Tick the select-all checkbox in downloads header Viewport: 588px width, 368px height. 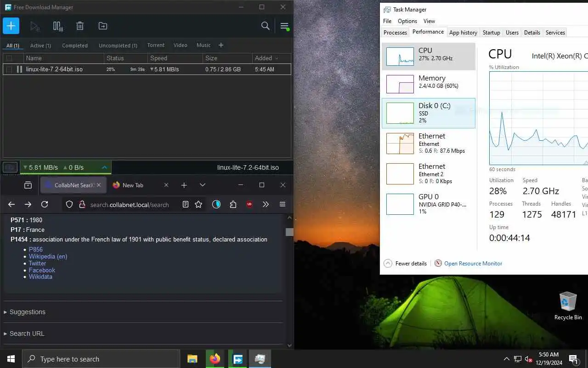click(x=9, y=58)
